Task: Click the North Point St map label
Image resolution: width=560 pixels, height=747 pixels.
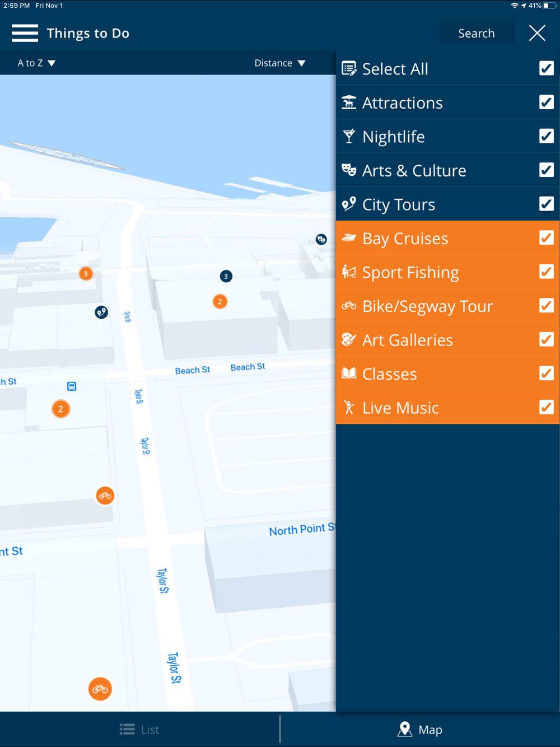Action: pyautogui.click(x=302, y=529)
